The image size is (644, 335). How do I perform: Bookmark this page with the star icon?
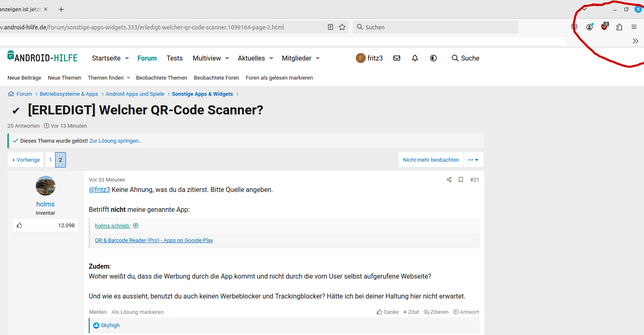[x=342, y=27]
